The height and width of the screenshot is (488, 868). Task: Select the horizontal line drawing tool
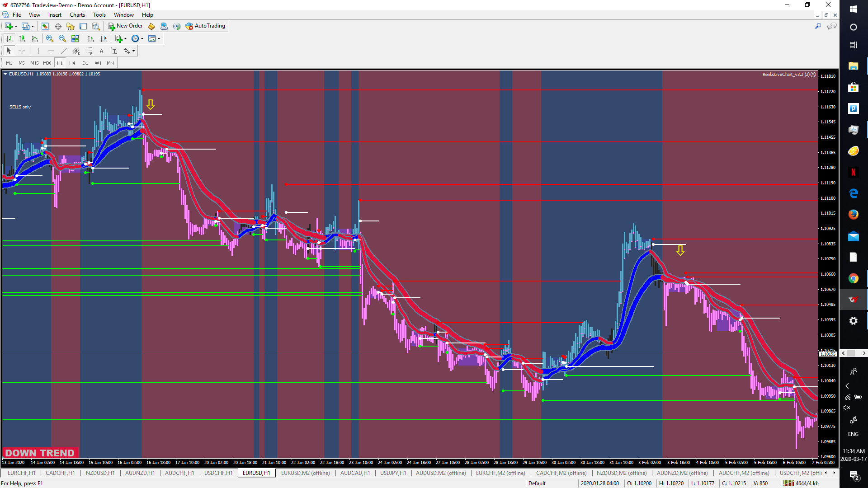point(51,51)
